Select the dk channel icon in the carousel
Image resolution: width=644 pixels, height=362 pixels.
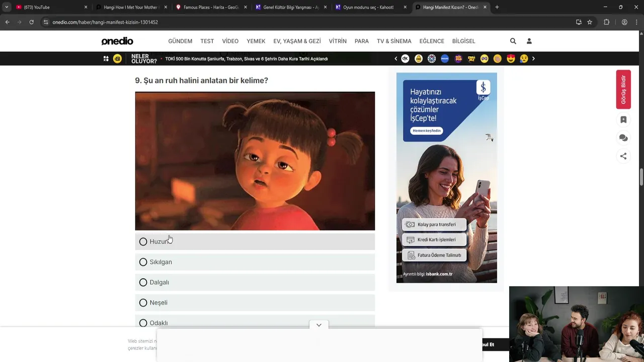tap(405, 59)
